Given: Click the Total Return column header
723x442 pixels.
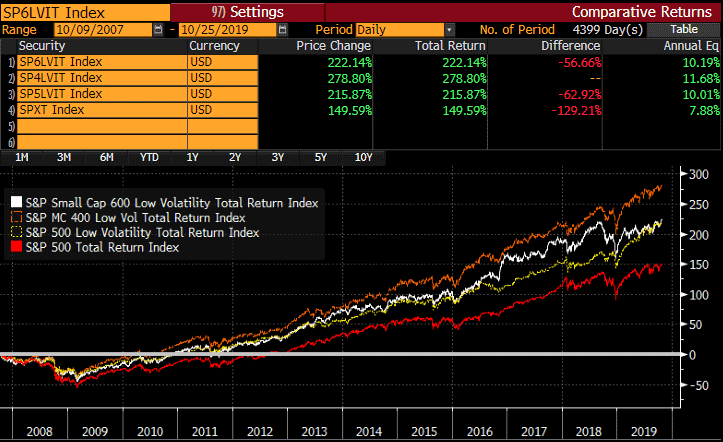Looking at the screenshot, I should [450, 46].
